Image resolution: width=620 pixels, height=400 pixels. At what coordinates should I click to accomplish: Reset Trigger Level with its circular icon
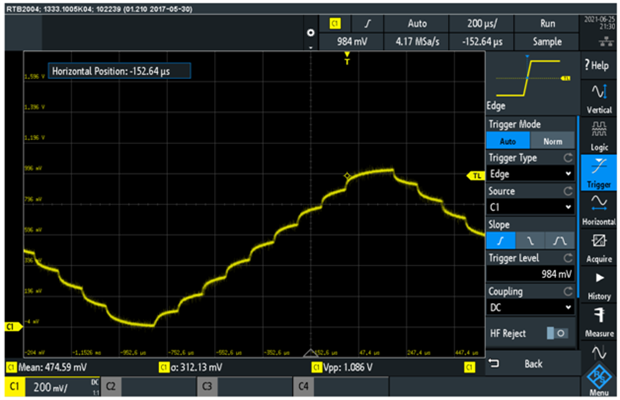[568, 258]
